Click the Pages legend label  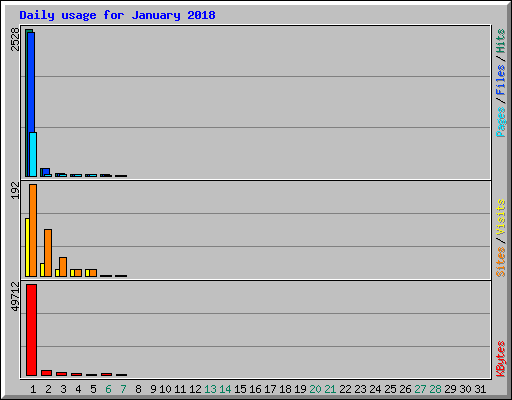(501, 122)
